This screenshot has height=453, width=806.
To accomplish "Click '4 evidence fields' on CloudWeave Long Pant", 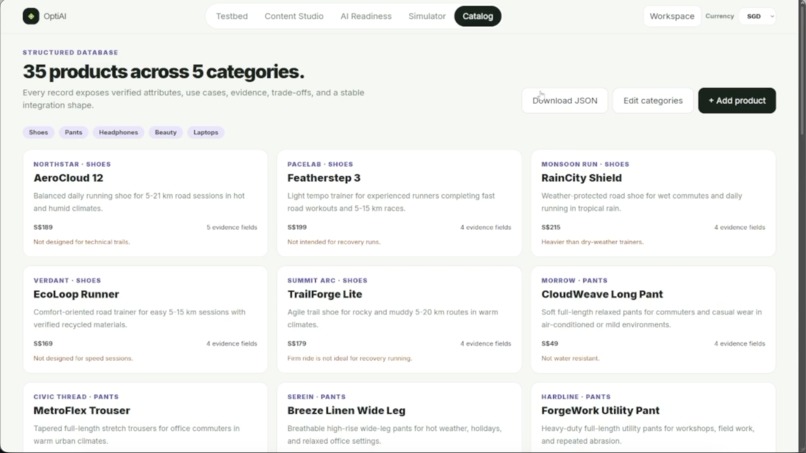I will [x=740, y=343].
